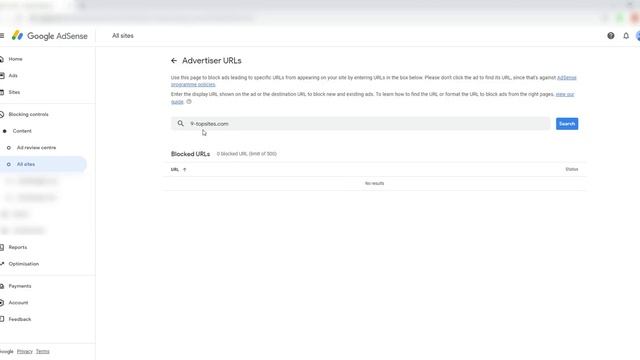Open the Privacy footer link

pos(24,351)
